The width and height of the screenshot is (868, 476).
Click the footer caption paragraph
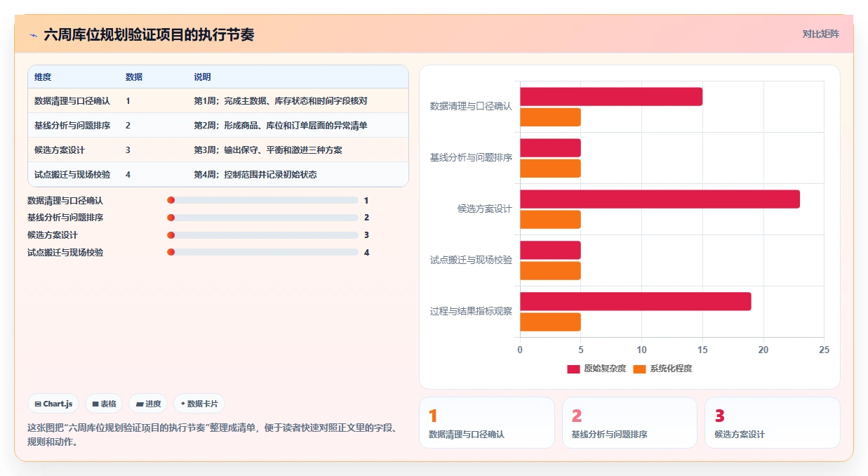pyautogui.click(x=213, y=435)
